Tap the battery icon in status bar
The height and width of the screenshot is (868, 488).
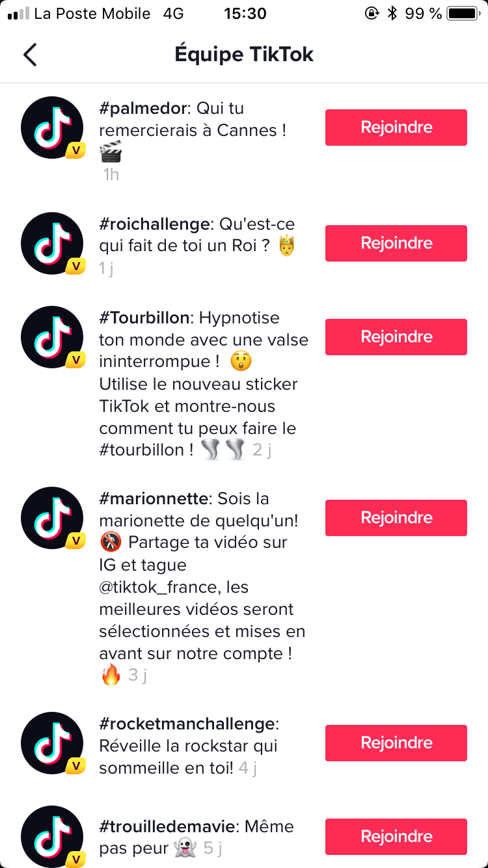point(463,14)
